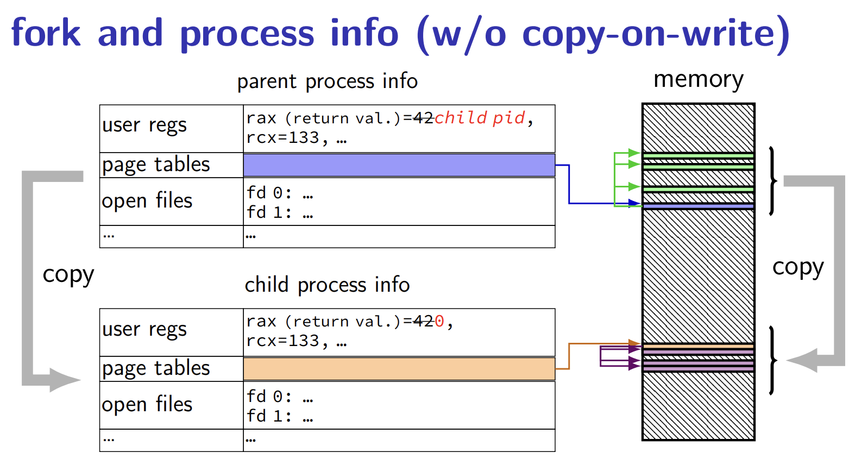
Task: Click the 'copy' label right of the memory column
Action: coord(798,268)
